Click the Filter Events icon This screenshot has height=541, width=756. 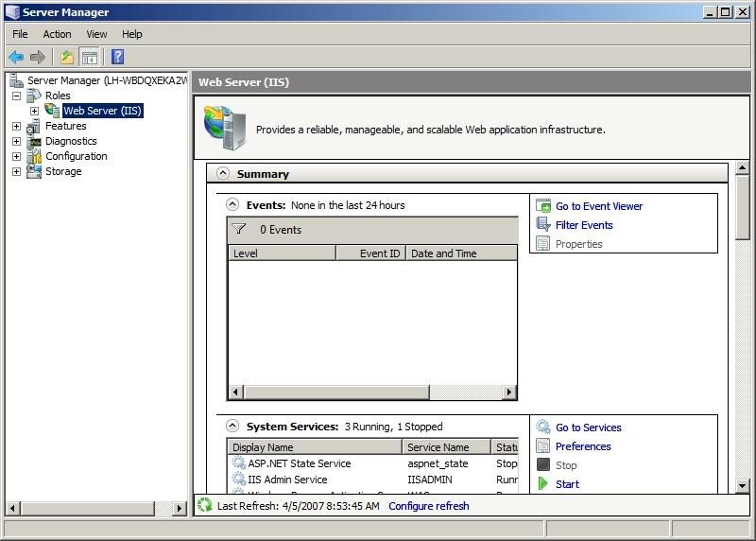[x=543, y=225]
